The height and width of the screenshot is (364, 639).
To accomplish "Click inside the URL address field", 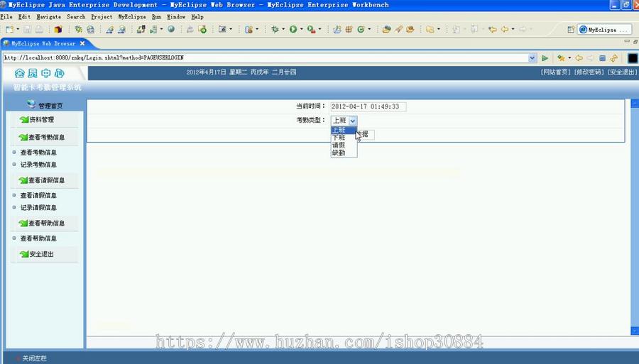I will tap(266, 58).
